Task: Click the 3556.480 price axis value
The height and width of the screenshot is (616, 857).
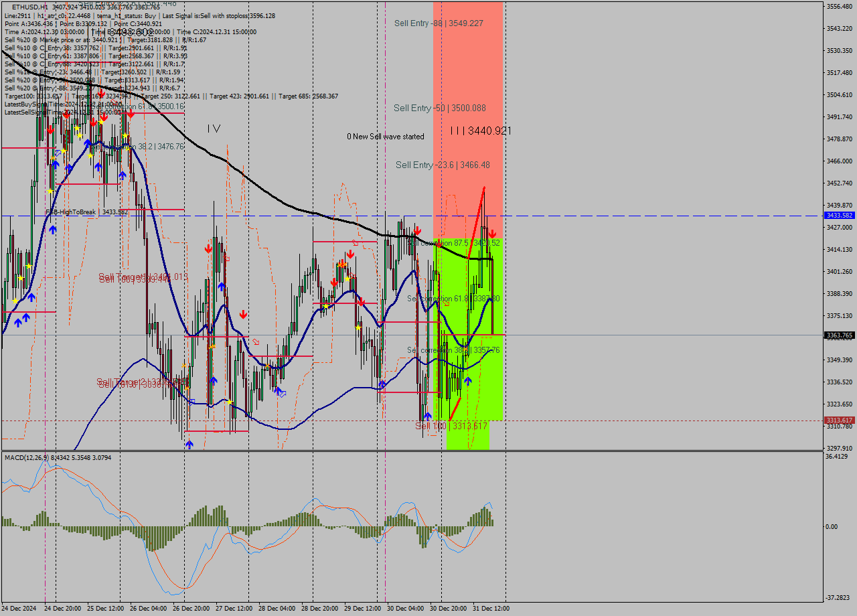Action: (839, 7)
